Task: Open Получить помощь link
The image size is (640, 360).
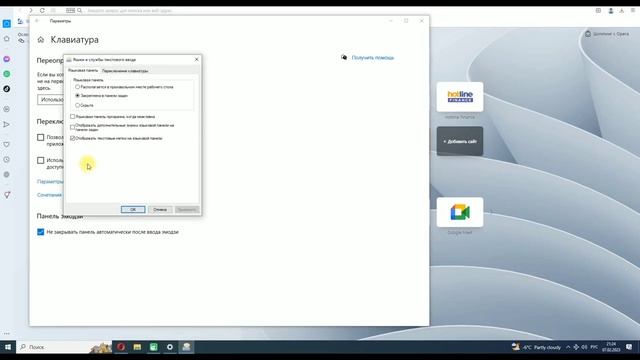Action: (x=373, y=58)
